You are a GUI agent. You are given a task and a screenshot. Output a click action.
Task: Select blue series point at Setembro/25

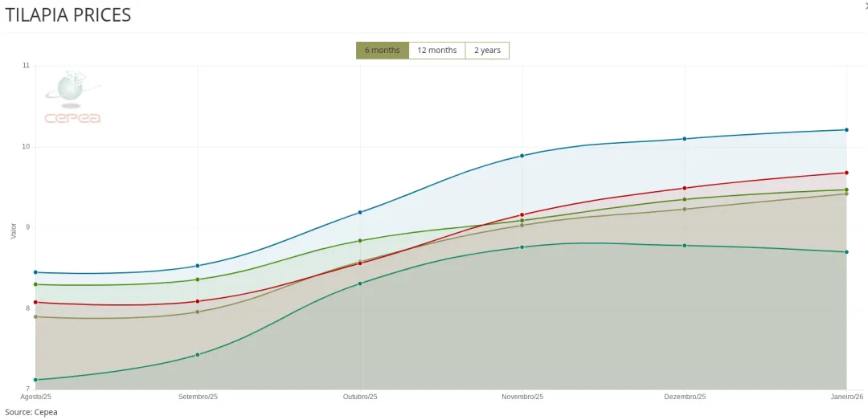(x=198, y=266)
